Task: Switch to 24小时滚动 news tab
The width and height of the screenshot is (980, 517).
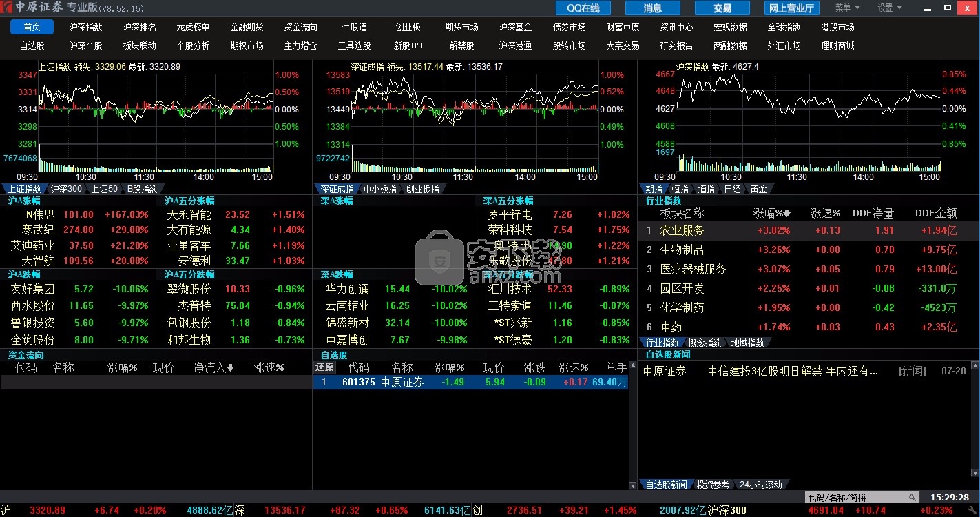Action: click(761, 485)
